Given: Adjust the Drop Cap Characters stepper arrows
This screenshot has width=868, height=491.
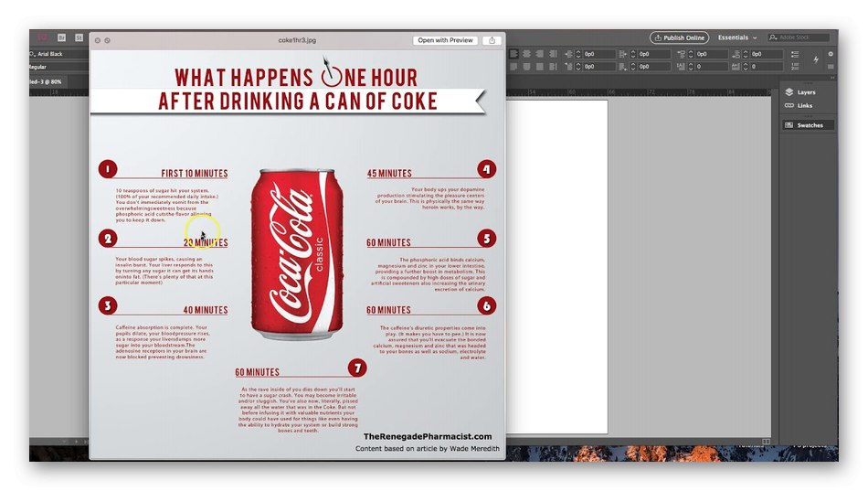Looking at the screenshot, I should click(x=745, y=67).
